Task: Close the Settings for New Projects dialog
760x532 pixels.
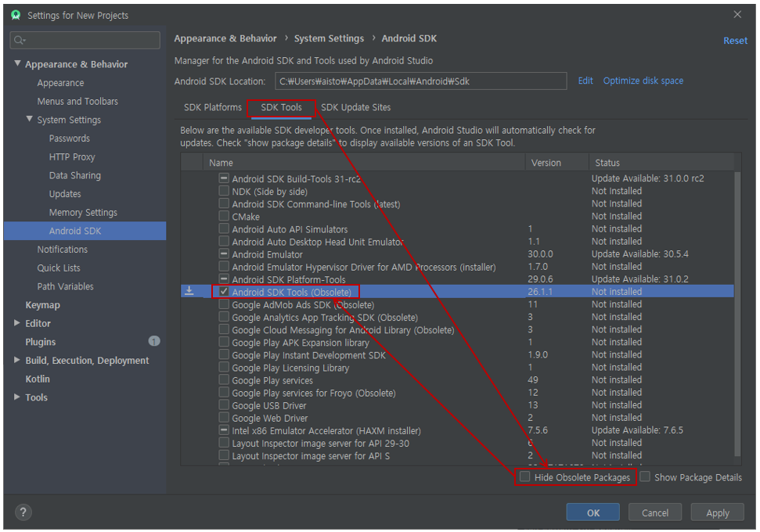Action: click(737, 15)
